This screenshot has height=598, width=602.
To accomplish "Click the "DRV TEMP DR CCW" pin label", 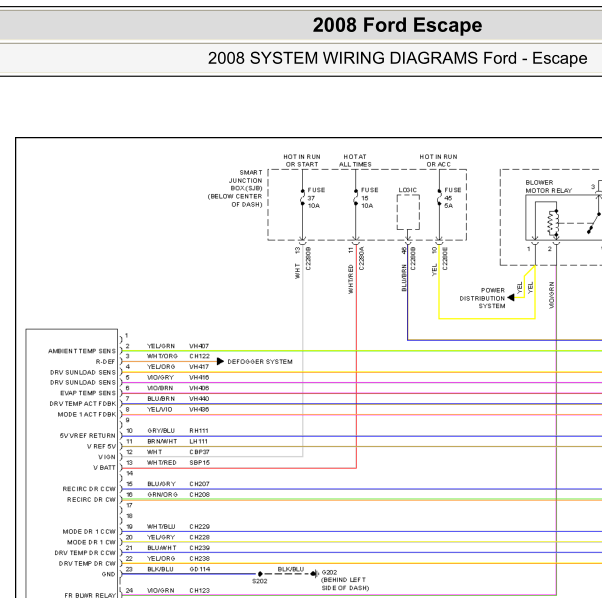I will pyautogui.click(x=85, y=553).
